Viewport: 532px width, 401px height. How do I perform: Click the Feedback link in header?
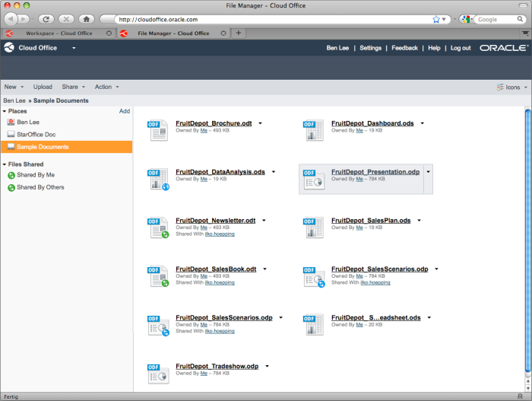tap(404, 48)
